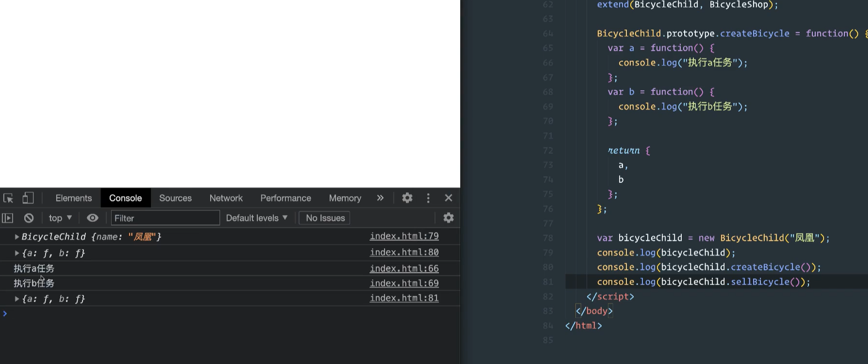
Task: Click the No Issues button
Action: tap(325, 218)
